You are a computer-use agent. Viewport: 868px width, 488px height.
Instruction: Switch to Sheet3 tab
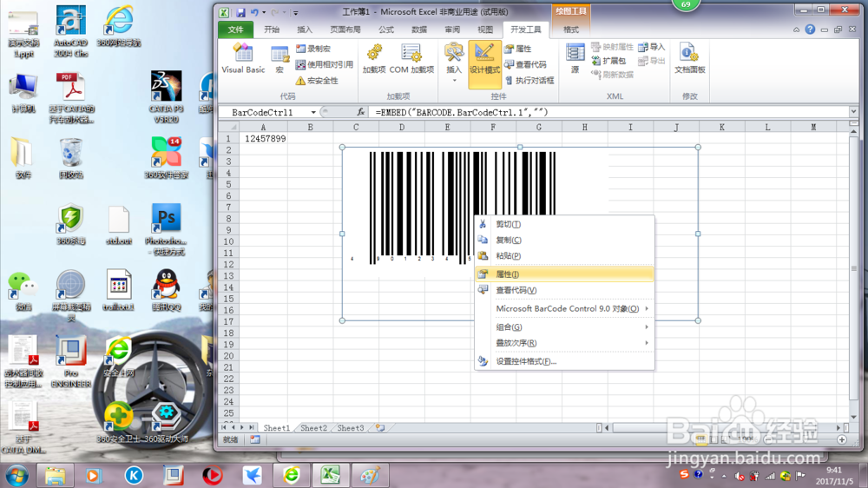pos(351,428)
